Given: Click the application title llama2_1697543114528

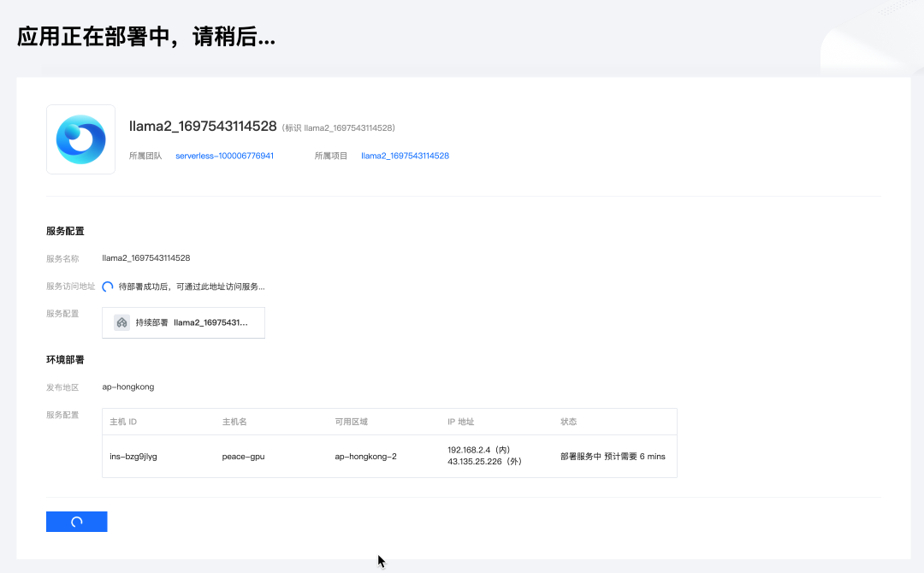Looking at the screenshot, I should point(203,126).
